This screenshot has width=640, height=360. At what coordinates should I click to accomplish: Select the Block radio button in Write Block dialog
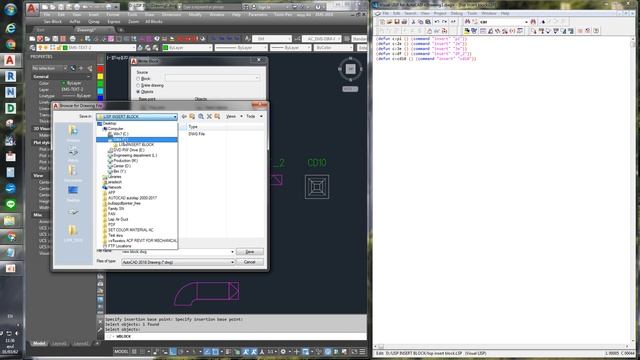pyautogui.click(x=138, y=79)
